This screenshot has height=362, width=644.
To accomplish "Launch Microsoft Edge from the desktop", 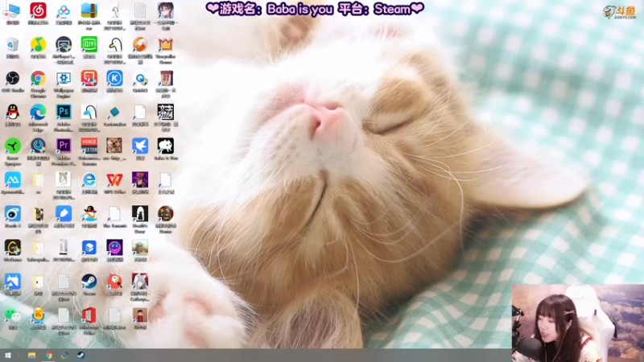I will click(x=38, y=112).
